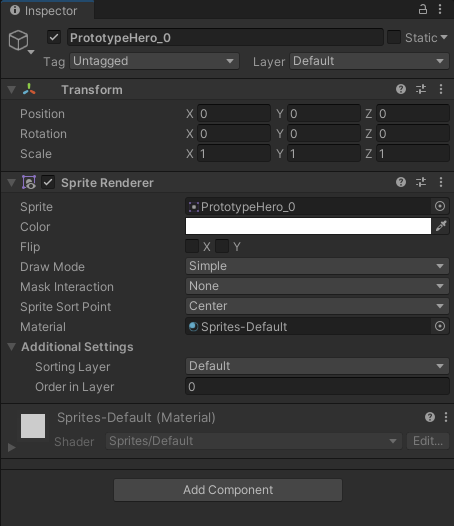The image size is (454, 526).
Task: Click the shader Edit... button
Action: [428, 441]
